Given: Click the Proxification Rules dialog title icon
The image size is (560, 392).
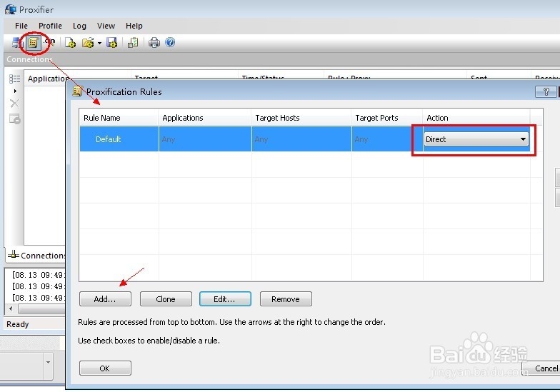Looking at the screenshot, I should (77, 91).
